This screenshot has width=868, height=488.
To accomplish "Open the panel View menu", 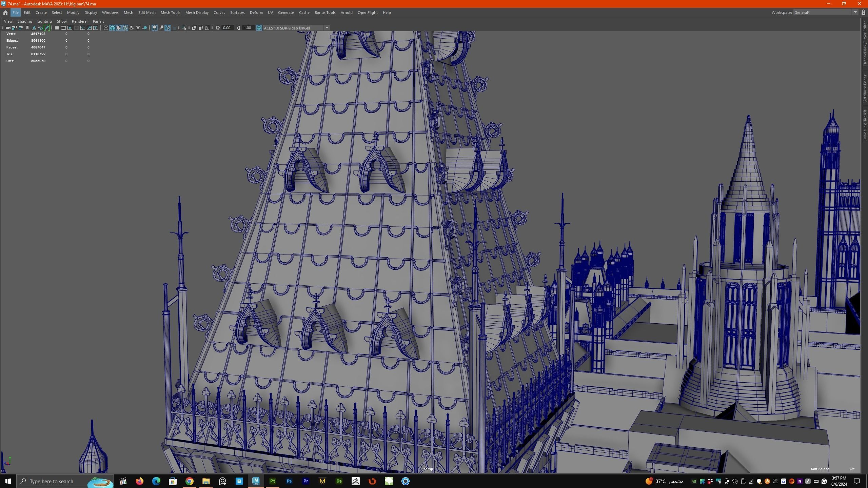I will click(8, 21).
